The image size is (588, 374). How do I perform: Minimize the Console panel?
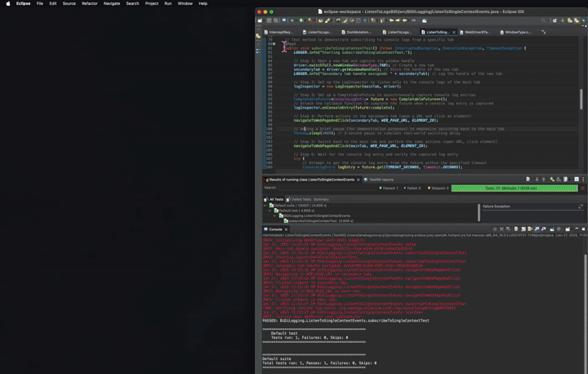tap(577, 229)
